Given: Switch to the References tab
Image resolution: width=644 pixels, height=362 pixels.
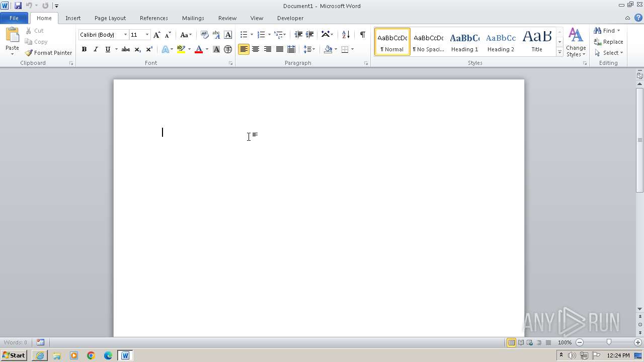Looking at the screenshot, I should point(154,18).
